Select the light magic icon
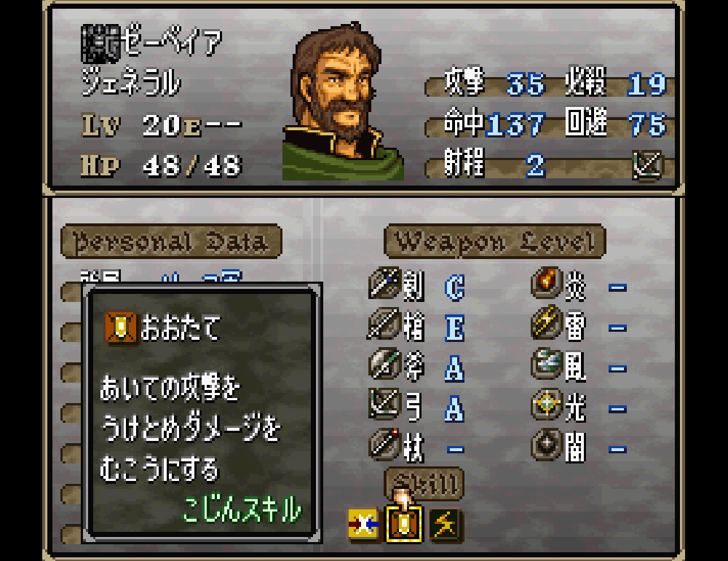 [547, 404]
